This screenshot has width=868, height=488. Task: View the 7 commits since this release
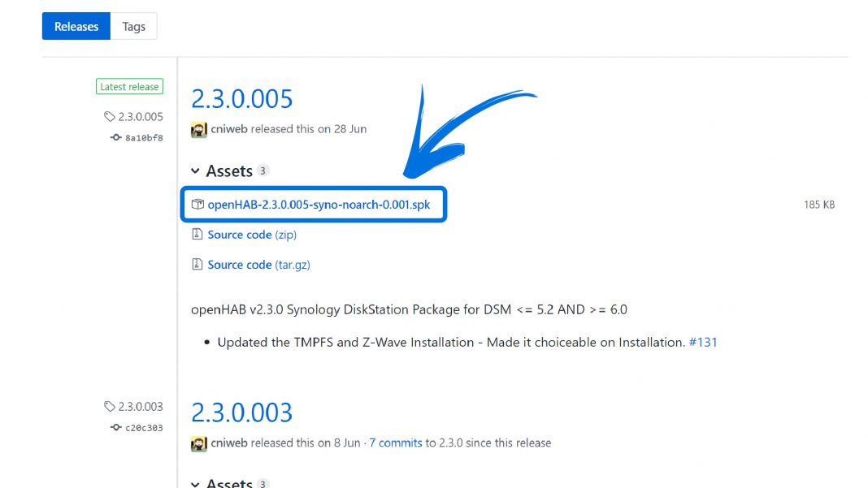396,443
